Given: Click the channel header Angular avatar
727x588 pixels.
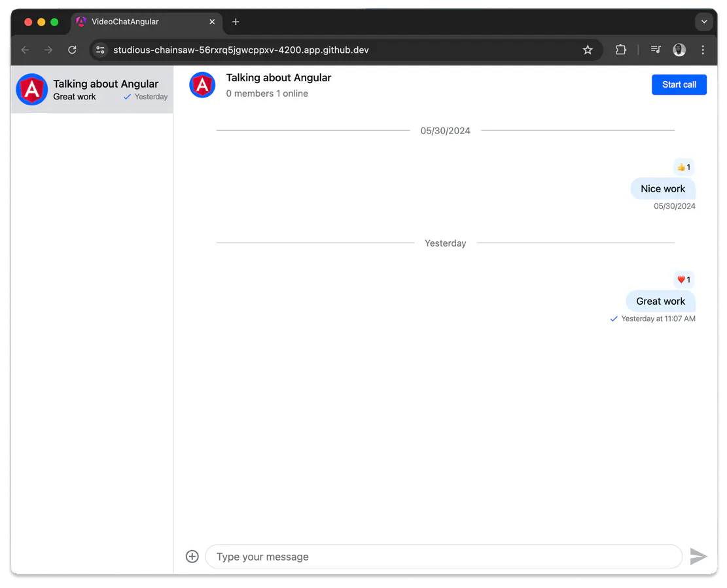Looking at the screenshot, I should coord(202,85).
